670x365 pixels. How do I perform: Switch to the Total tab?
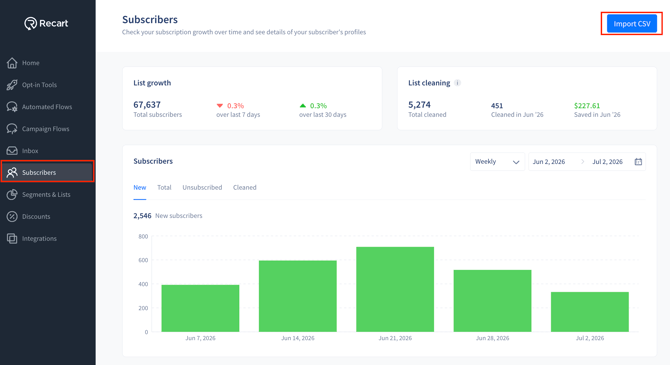point(164,187)
